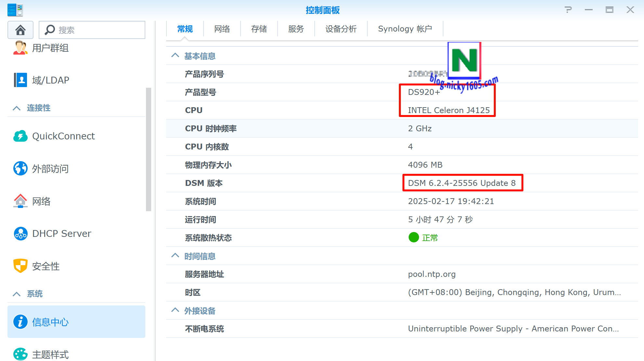Select the INTEL Celeron J4125 value
The height and width of the screenshot is (361, 644).
click(x=449, y=110)
